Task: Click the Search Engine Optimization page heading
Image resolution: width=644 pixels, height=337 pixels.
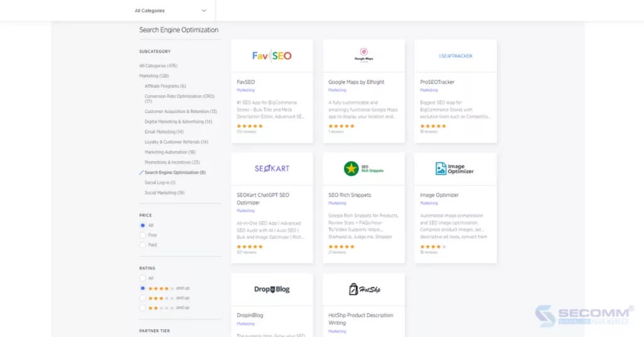Action: point(179,30)
